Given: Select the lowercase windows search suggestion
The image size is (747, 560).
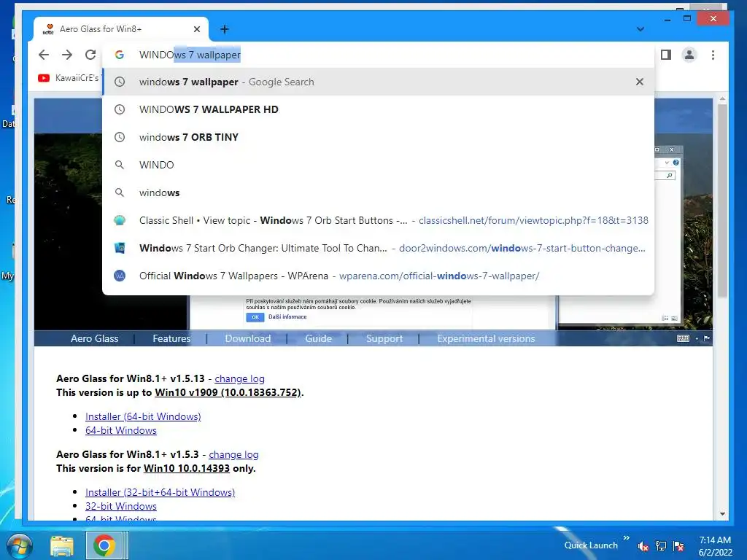Looking at the screenshot, I should (x=379, y=192).
